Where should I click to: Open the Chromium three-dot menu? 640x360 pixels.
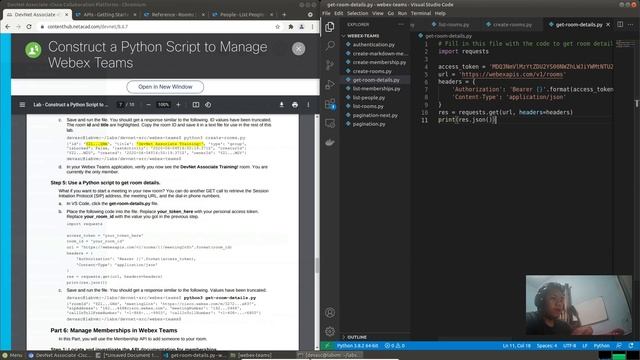tap(313, 27)
